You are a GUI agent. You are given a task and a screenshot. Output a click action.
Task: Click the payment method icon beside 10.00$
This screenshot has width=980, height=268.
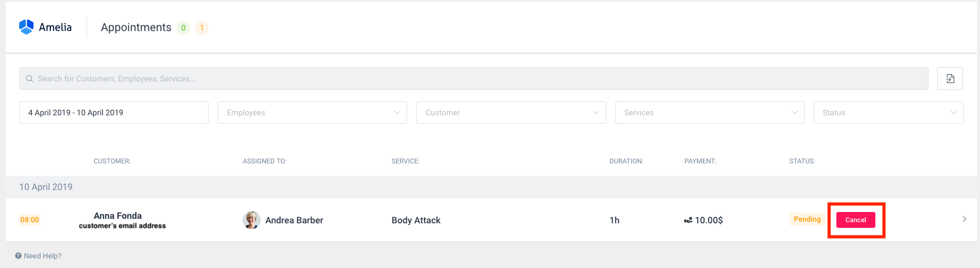click(688, 221)
